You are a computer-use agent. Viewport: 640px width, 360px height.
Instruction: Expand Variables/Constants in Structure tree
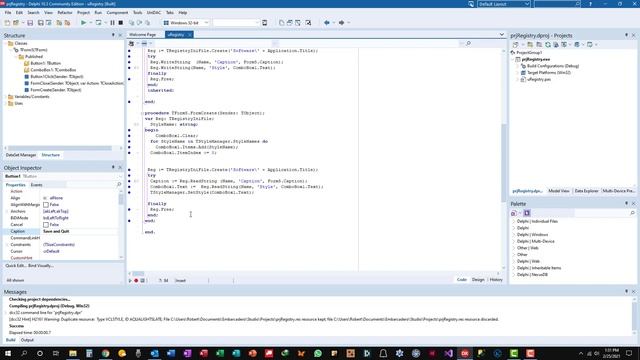(x=6, y=97)
